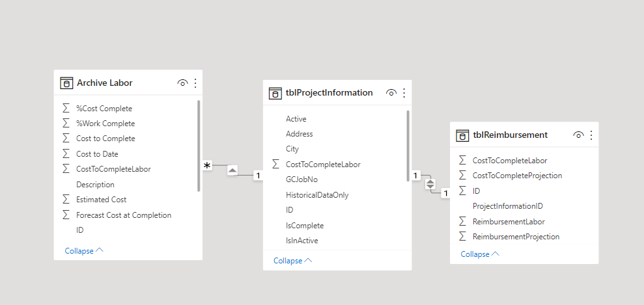Click the tblProjectInformation table title
This screenshot has height=305, width=644.
329,92
